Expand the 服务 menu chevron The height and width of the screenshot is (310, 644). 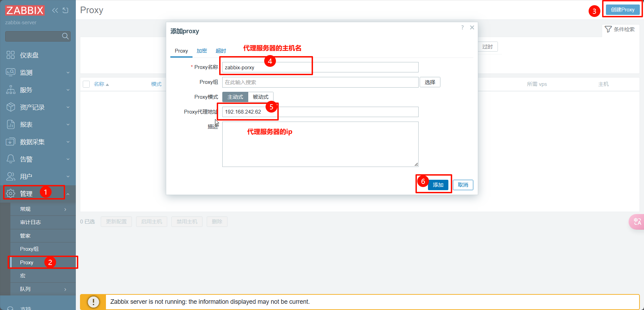click(x=68, y=90)
